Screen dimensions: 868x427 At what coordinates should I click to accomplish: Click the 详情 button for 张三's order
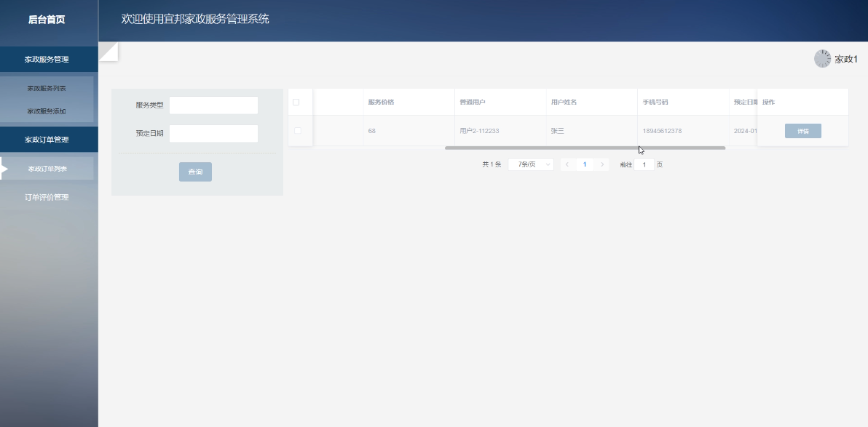(x=802, y=131)
